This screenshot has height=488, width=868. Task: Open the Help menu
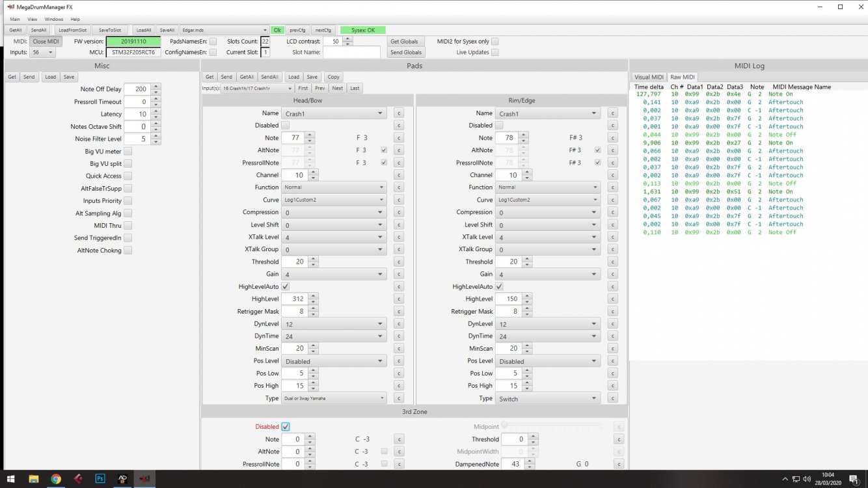(x=75, y=20)
